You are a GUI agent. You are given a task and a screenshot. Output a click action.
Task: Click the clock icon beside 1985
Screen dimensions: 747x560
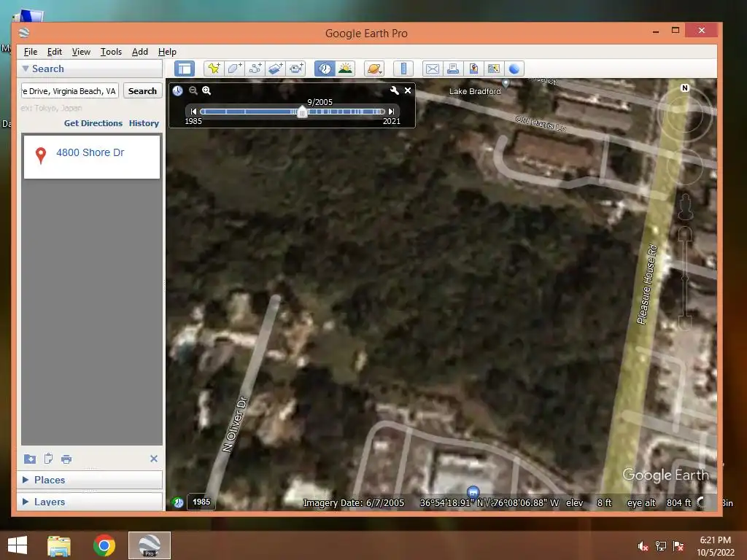click(178, 502)
